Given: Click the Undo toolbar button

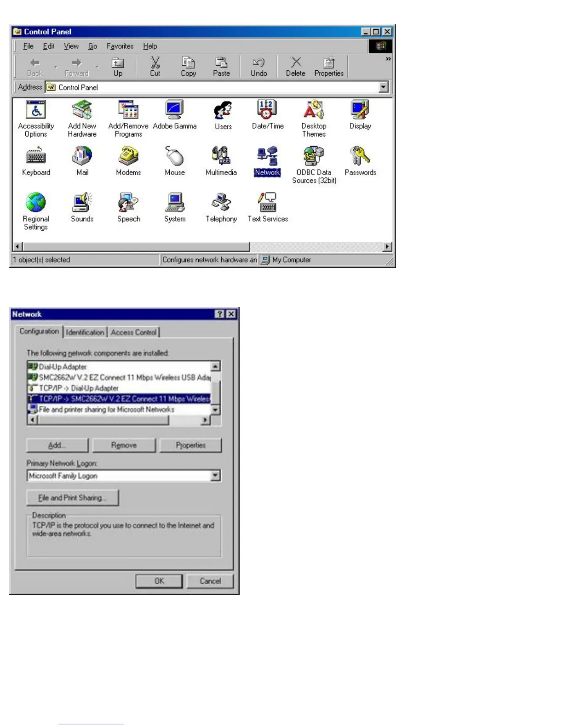Looking at the screenshot, I should [259, 67].
